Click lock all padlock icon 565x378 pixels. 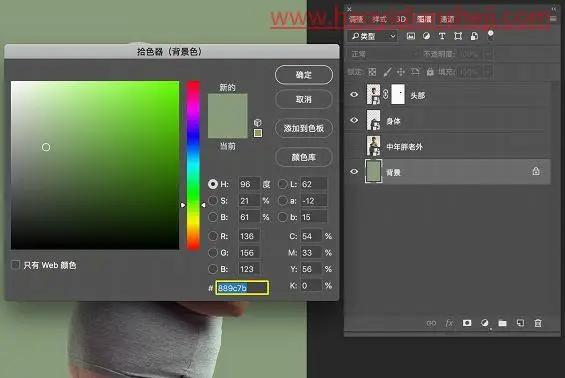(x=430, y=72)
